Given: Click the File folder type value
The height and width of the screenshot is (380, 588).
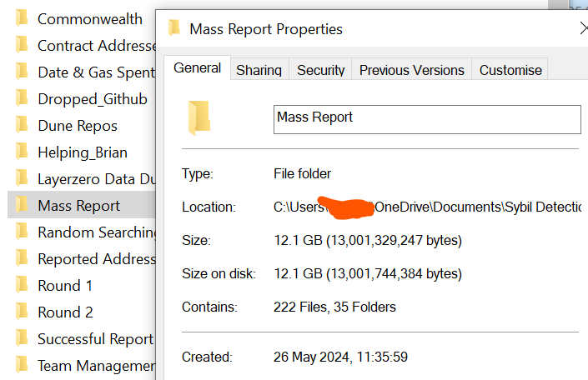Looking at the screenshot, I should pos(302,174).
